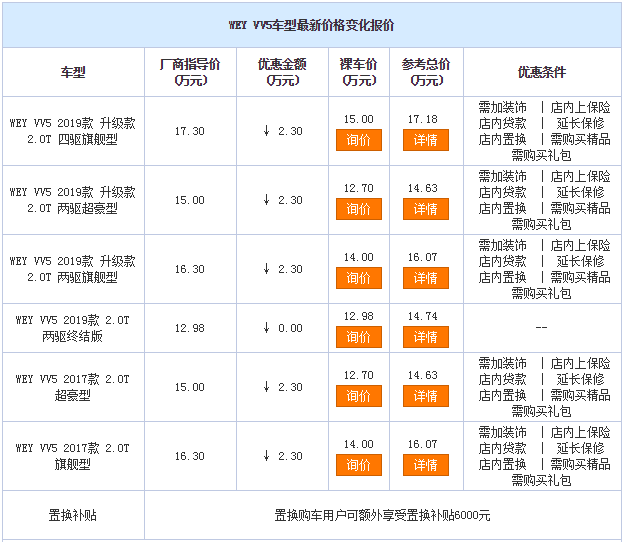Select the table title WEY VV5车型最新价格变化报价

(x=311, y=25)
